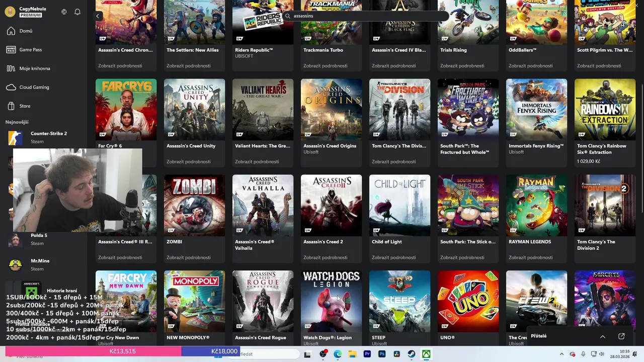Open South Park Fractured but Whole cover
The image size is (644, 362).
[x=468, y=109]
